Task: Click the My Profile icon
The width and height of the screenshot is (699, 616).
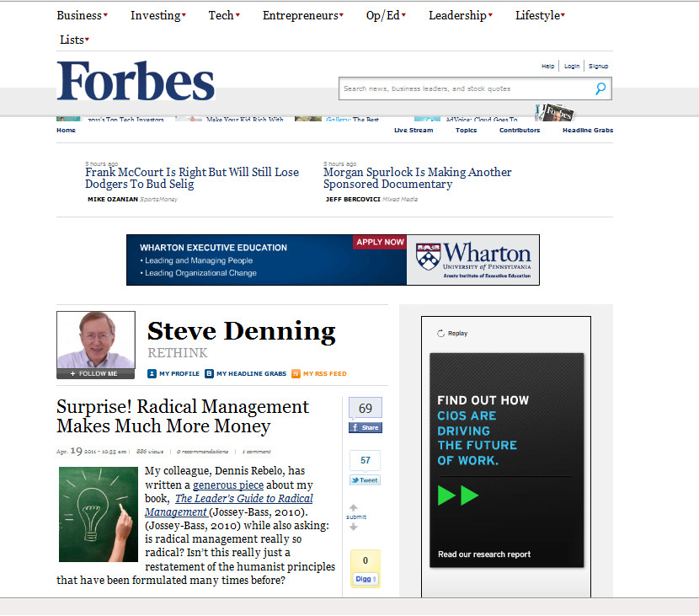Action: [152, 373]
